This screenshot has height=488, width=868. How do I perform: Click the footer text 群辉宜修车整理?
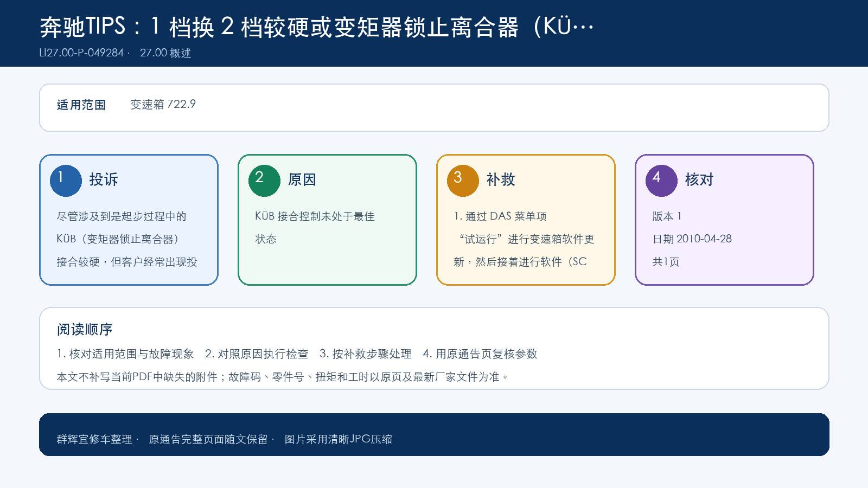pos(94,439)
